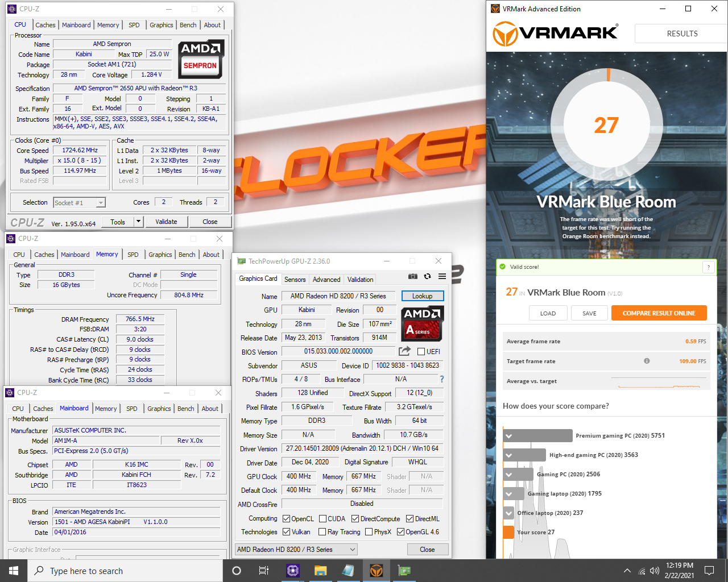Click the Validate button in CPU-Z
Screen dimensions: 728x582
point(166,222)
